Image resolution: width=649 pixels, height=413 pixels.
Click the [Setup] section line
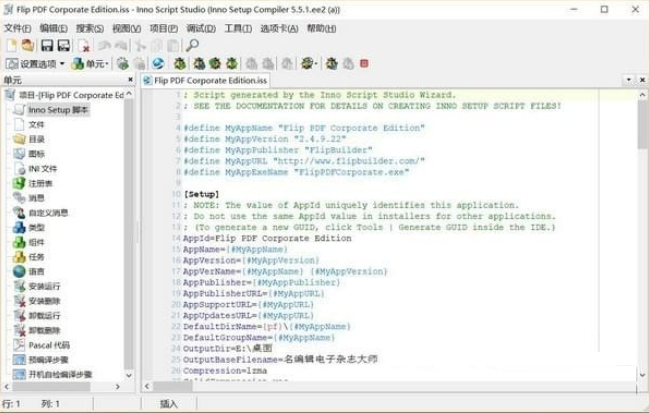(x=202, y=194)
